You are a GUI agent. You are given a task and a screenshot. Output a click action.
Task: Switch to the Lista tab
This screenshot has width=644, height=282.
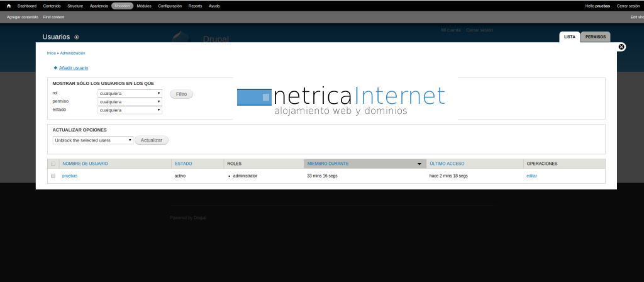[x=570, y=37]
